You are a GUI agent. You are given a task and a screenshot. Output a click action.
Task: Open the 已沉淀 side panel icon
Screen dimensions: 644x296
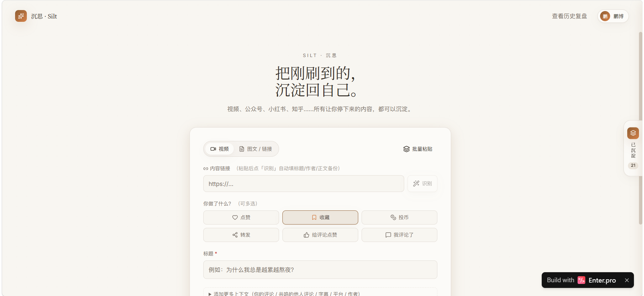[633, 133]
